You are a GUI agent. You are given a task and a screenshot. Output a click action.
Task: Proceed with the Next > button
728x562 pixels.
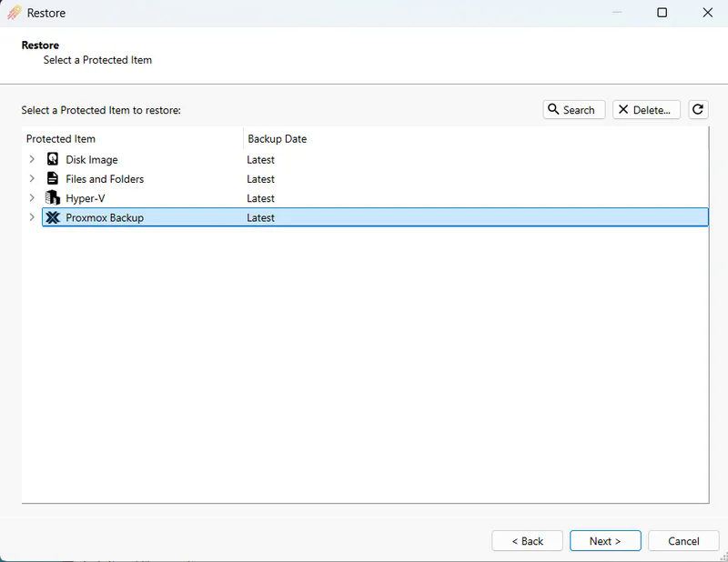click(x=605, y=541)
